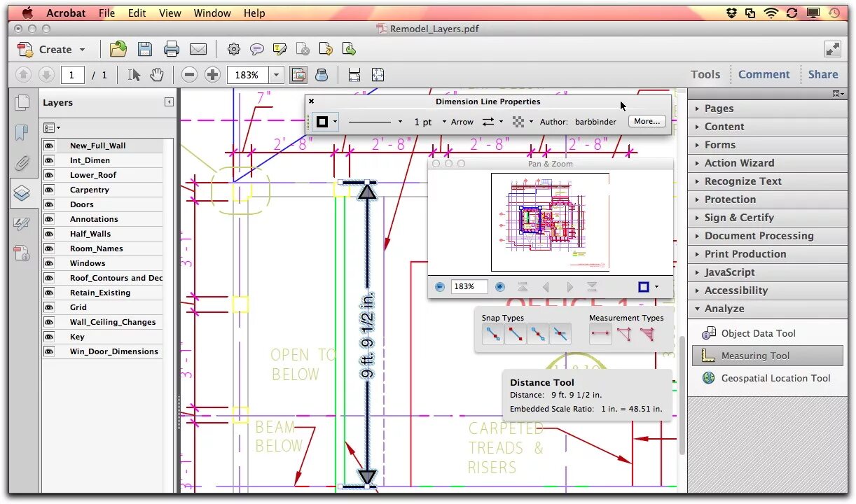The width and height of the screenshot is (856, 504).
Task: Click the Open file folder icon
Action: click(118, 49)
